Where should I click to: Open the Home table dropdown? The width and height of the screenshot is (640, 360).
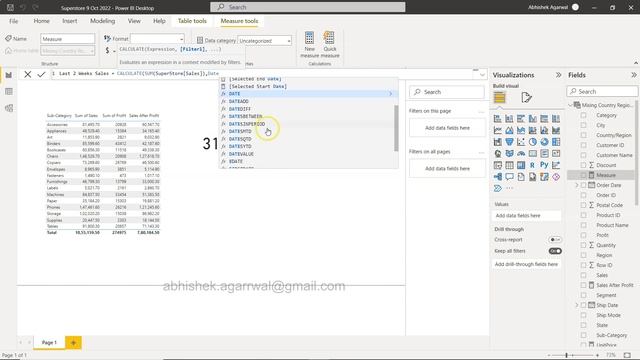click(68, 51)
